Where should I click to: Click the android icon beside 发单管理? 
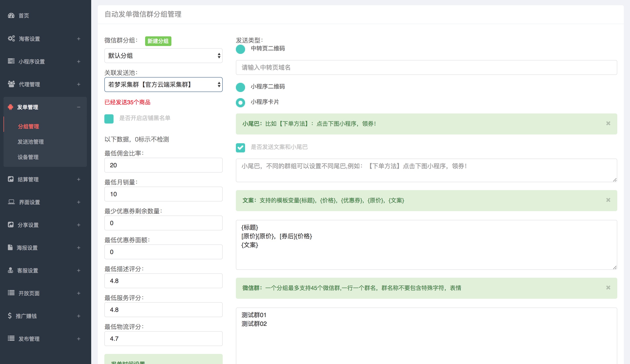[x=11, y=107]
